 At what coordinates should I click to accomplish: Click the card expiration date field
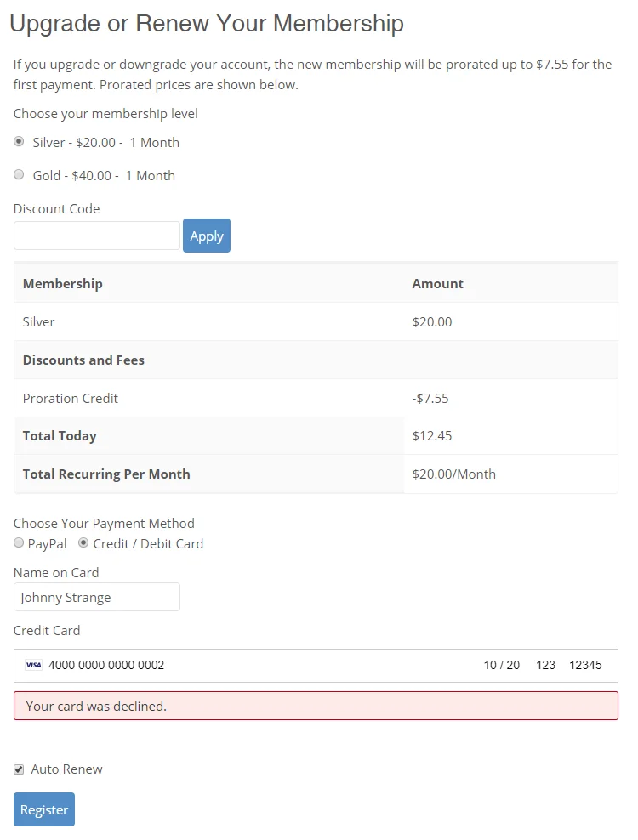coord(501,665)
